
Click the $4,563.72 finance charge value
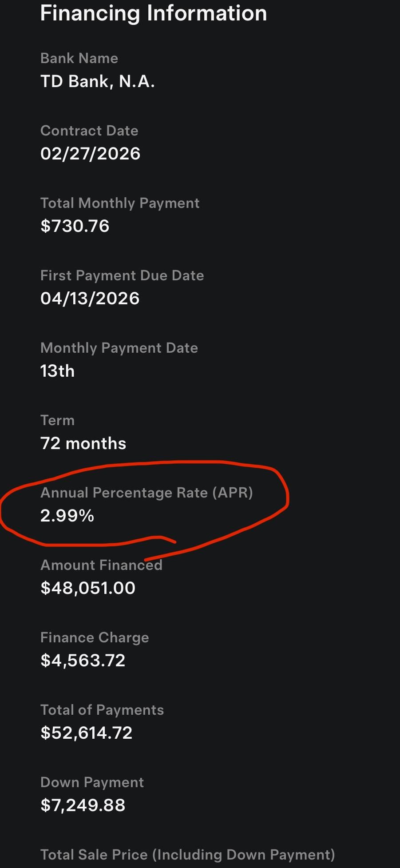click(x=83, y=661)
